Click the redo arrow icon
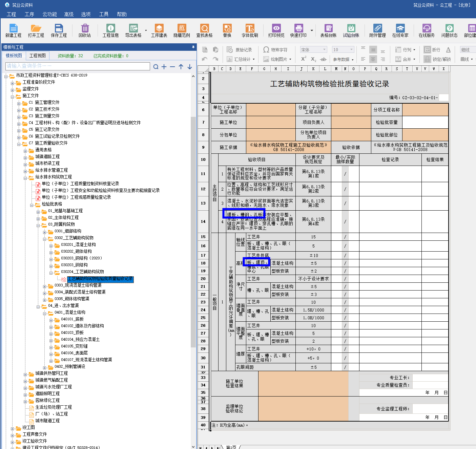 pos(215,59)
